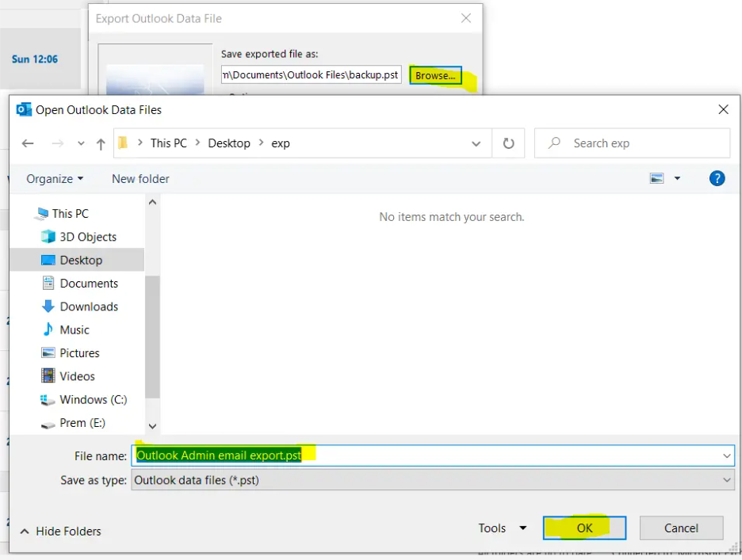Close the Open Outlook Data Files dialog
The image size is (742, 560).
(723, 110)
